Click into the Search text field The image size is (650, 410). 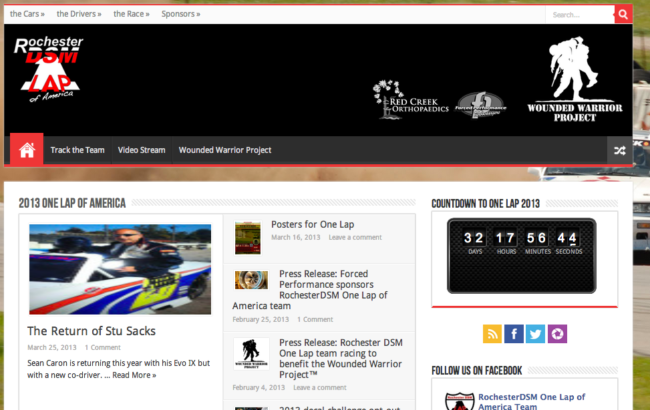[x=578, y=15]
